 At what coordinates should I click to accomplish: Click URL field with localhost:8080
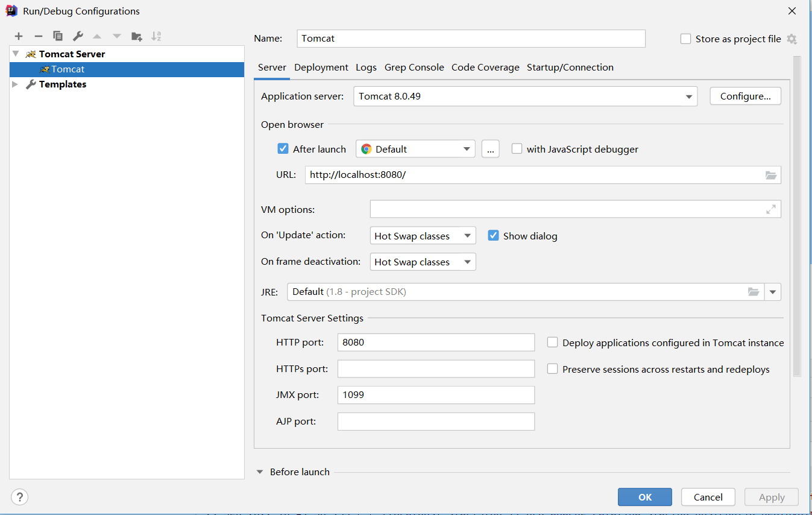pyautogui.click(x=543, y=175)
